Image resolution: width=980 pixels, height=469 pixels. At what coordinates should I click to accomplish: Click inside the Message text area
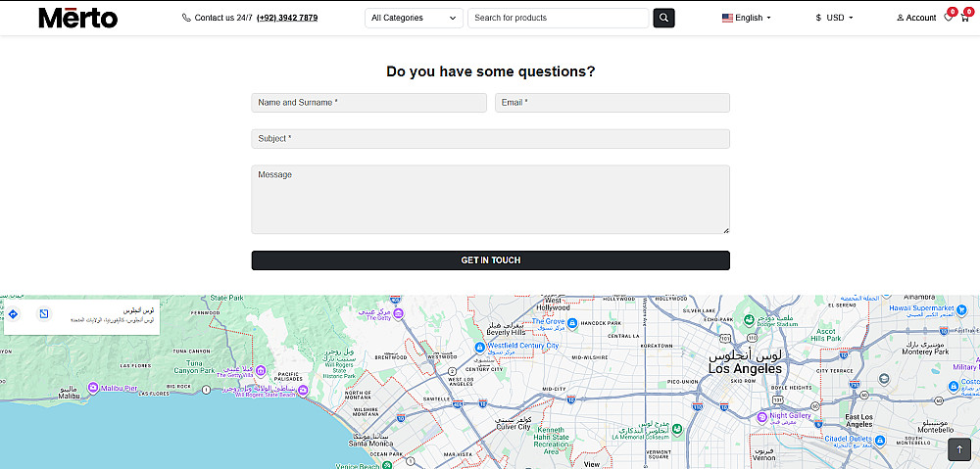coord(491,200)
